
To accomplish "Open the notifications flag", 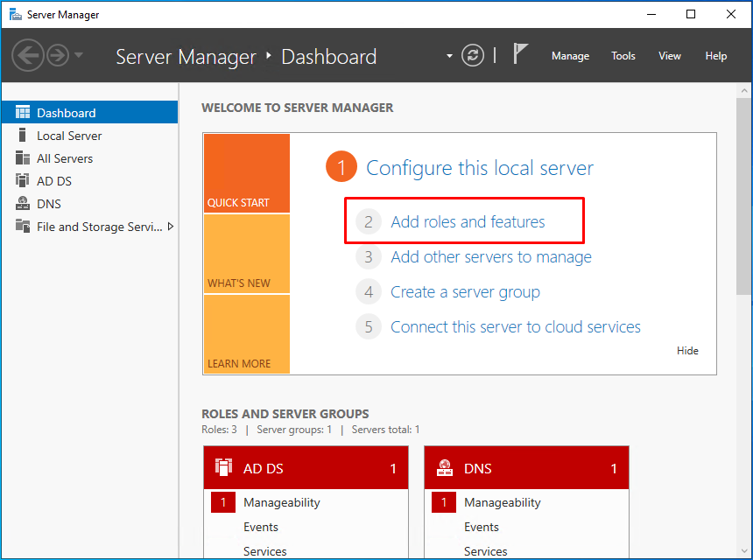I will coord(520,53).
